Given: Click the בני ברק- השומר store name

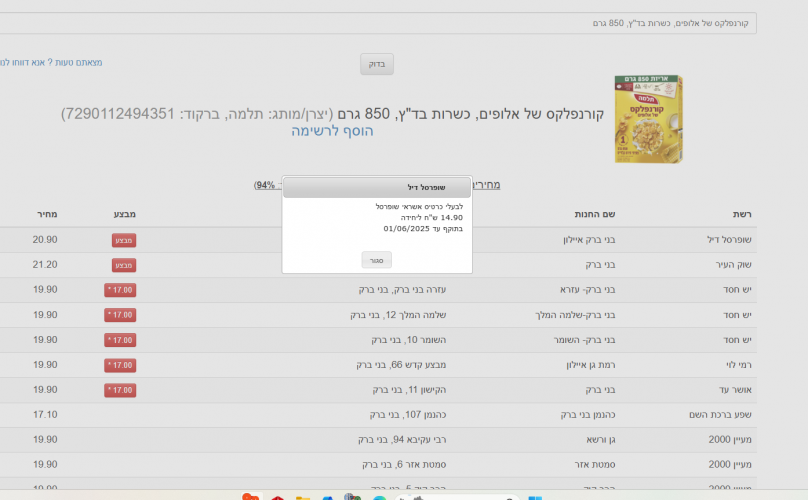Looking at the screenshot, I should pos(584,340).
